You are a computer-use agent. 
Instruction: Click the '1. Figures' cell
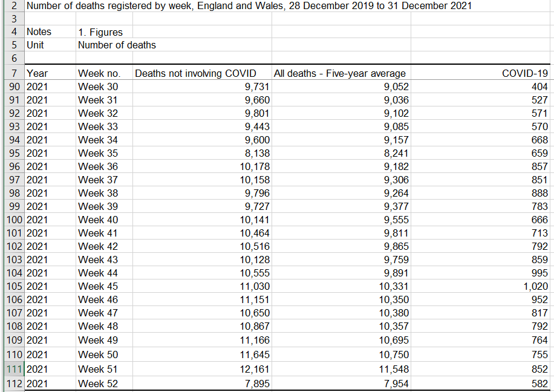[x=100, y=31]
